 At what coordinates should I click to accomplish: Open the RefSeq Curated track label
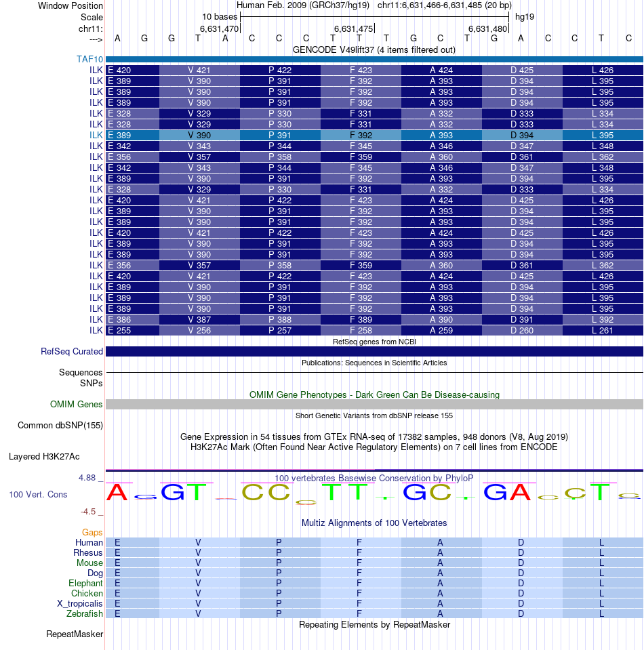click(x=72, y=352)
